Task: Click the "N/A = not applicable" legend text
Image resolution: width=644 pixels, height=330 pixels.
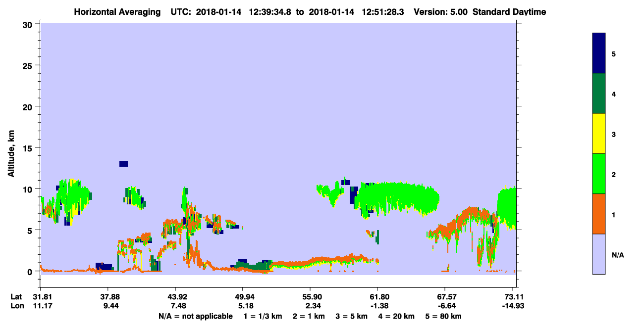Action: (195, 316)
